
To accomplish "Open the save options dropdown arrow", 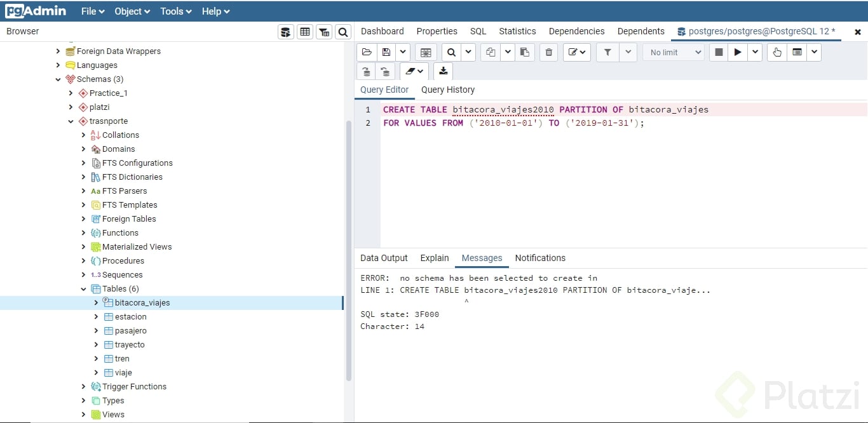I will pos(403,52).
